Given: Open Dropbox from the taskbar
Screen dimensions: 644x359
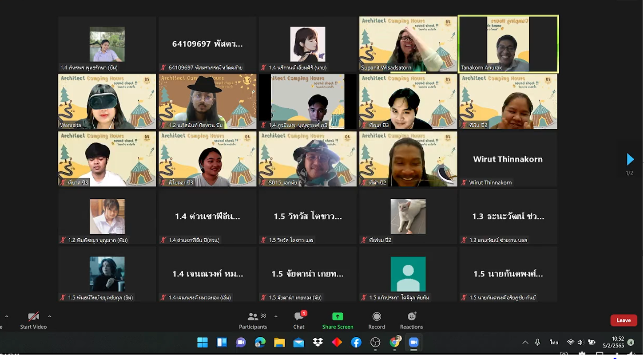Looking at the screenshot, I should tap(318, 342).
